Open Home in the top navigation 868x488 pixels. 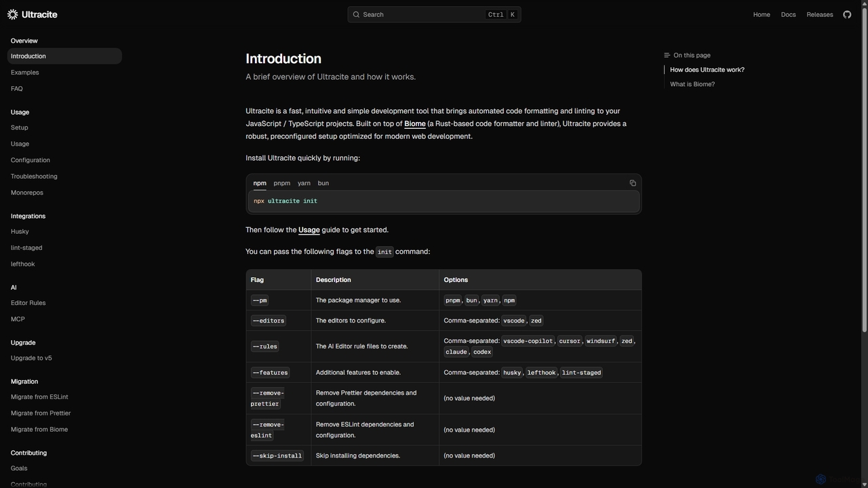click(762, 14)
